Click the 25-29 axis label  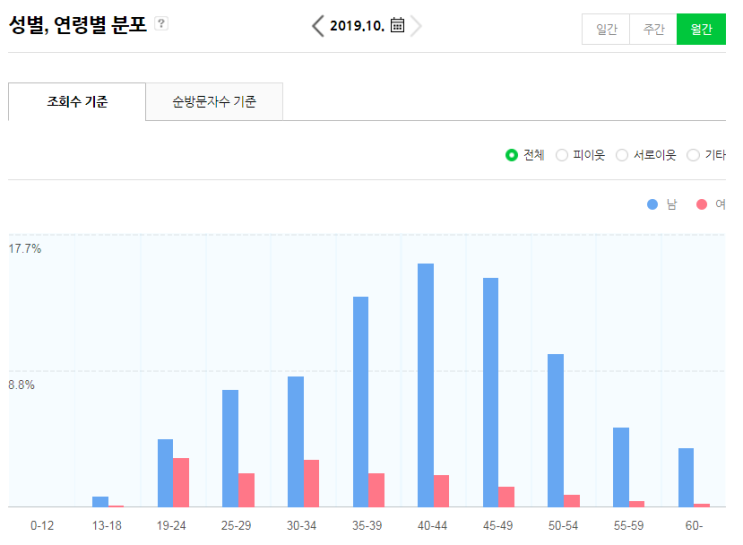(x=236, y=526)
